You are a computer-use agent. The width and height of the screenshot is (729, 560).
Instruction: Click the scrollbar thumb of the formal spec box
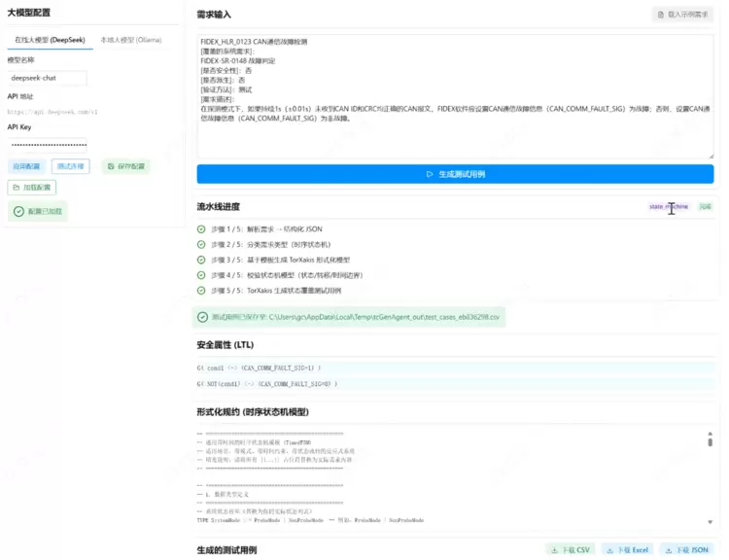tap(710, 442)
